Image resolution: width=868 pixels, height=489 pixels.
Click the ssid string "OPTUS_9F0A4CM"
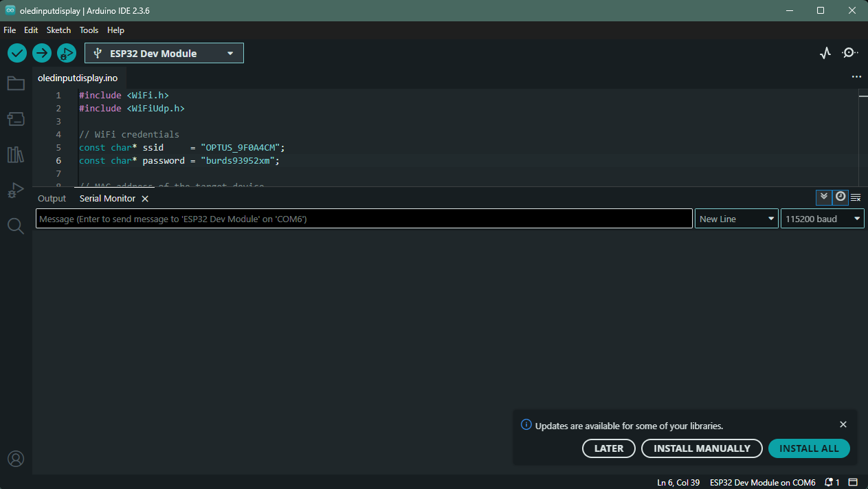tap(239, 148)
